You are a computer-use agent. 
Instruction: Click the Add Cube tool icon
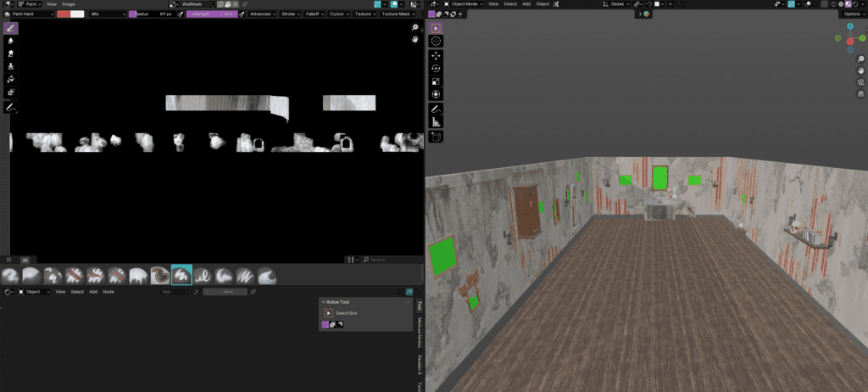(x=437, y=136)
